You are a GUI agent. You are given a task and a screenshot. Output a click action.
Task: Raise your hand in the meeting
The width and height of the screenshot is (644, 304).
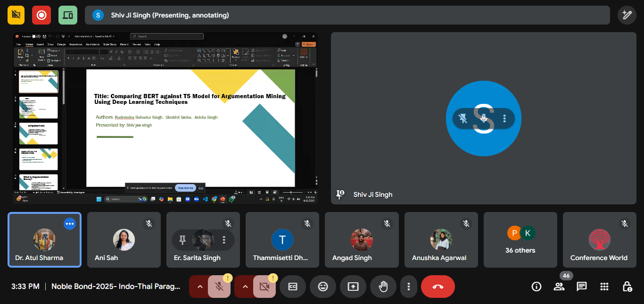(383, 287)
